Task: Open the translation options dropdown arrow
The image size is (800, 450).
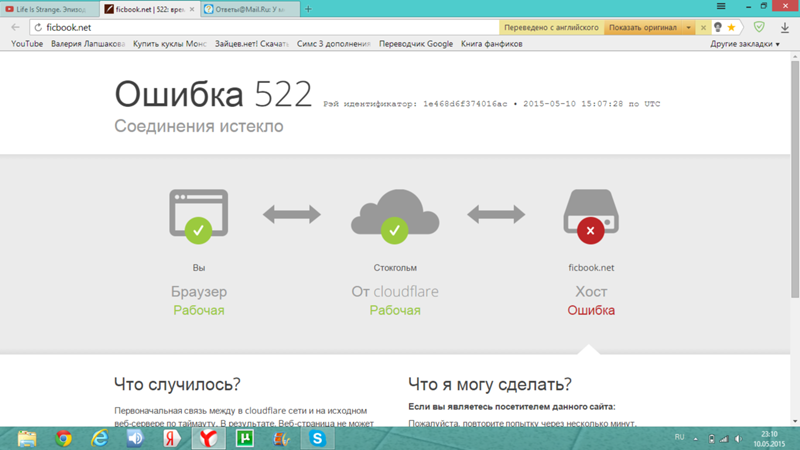Action: click(688, 28)
